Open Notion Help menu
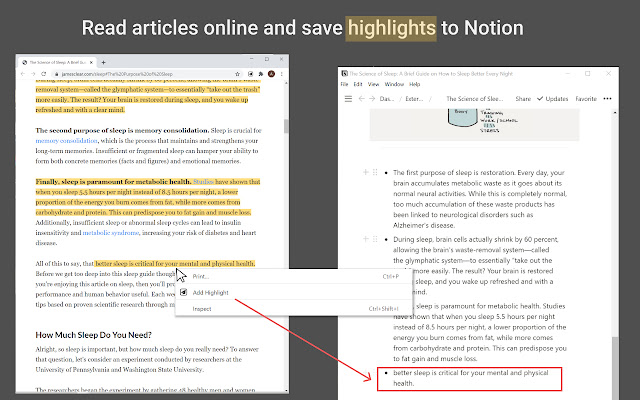This screenshot has width=640, height=400. click(x=415, y=84)
